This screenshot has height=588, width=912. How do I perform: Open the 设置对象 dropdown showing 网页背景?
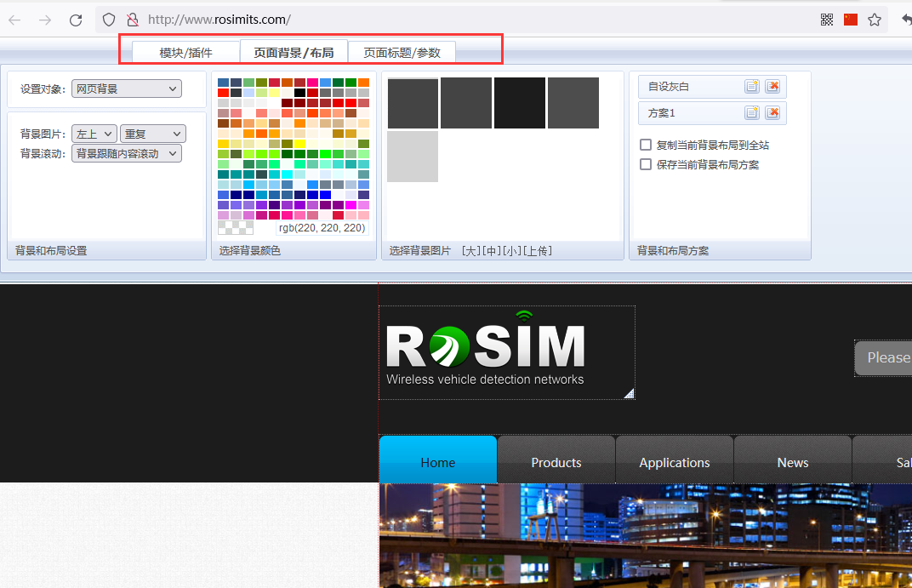126,88
